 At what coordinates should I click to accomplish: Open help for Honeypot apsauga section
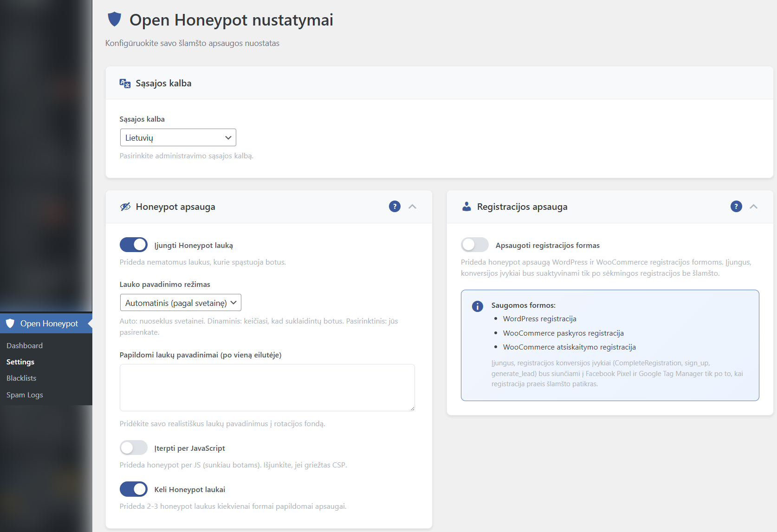click(x=395, y=207)
